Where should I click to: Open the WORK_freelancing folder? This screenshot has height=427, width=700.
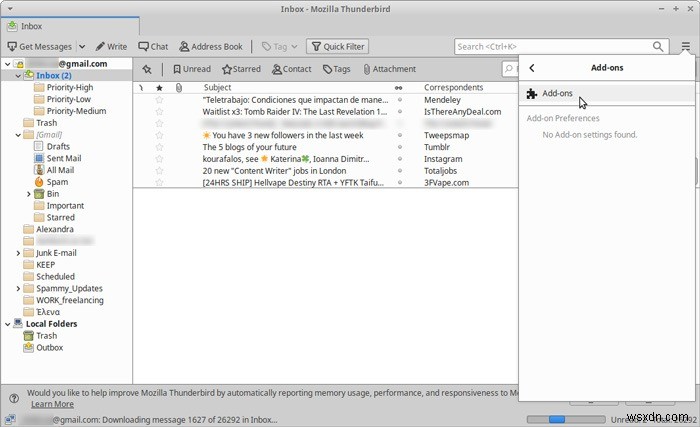coord(70,300)
